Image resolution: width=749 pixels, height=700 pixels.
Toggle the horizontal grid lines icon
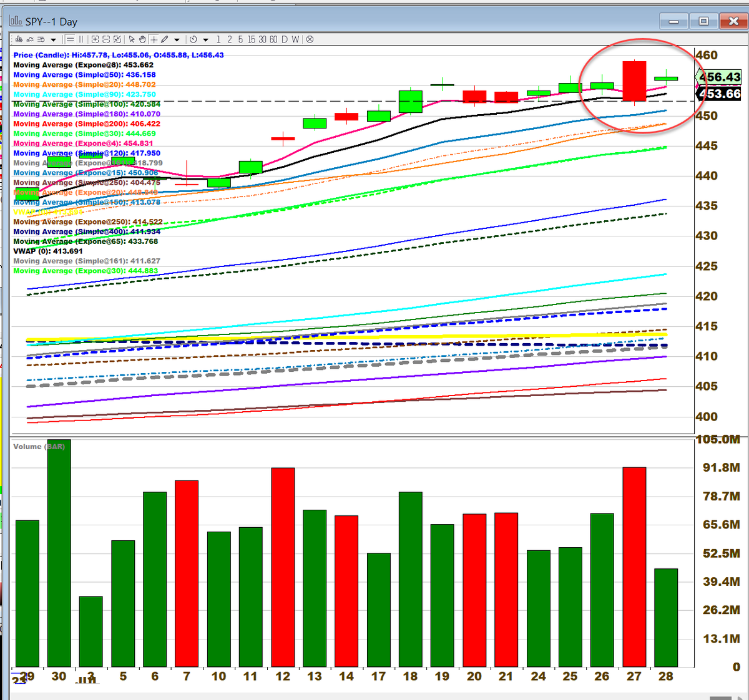(x=70, y=39)
